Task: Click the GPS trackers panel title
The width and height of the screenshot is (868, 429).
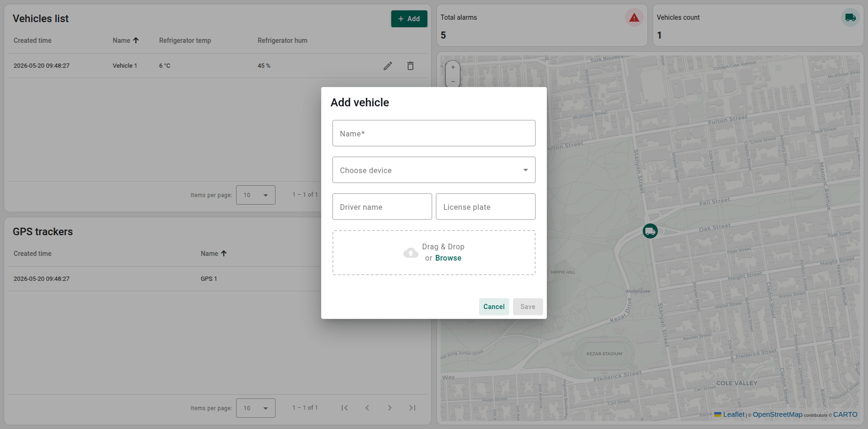Action: pos(43,231)
